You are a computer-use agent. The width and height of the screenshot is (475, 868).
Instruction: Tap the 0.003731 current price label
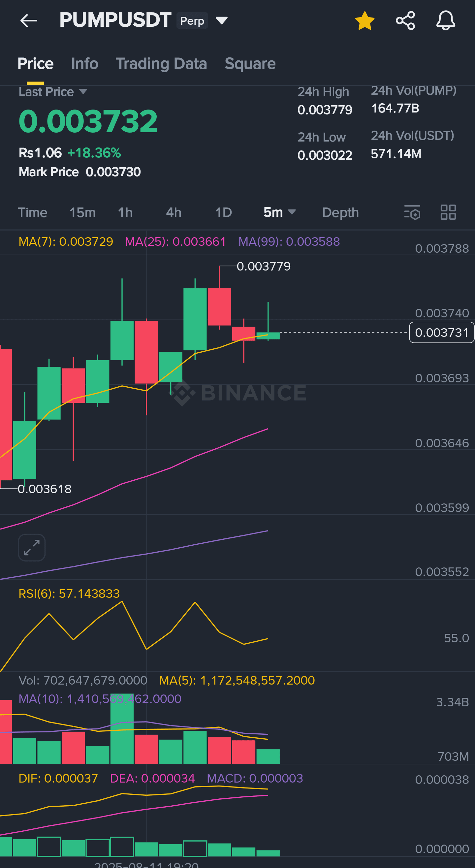tap(441, 333)
